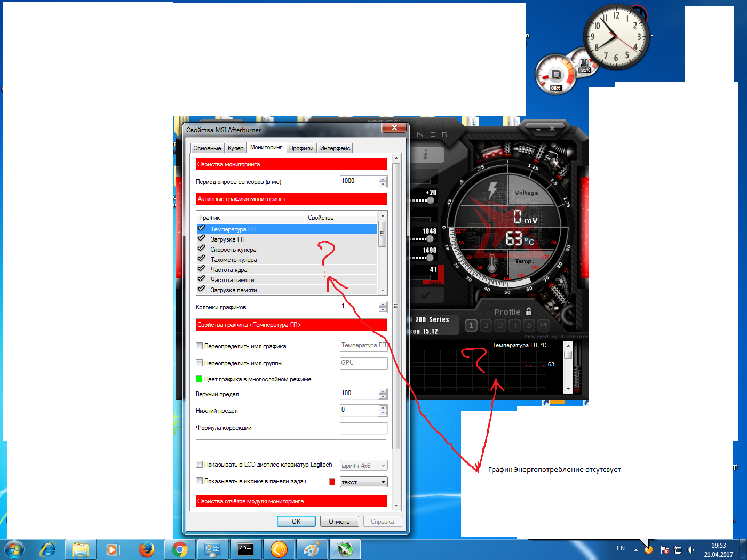Image resolution: width=747 pixels, height=560 pixels.
Task: Select Afterburner profile slot 2
Action: tap(486, 325)
